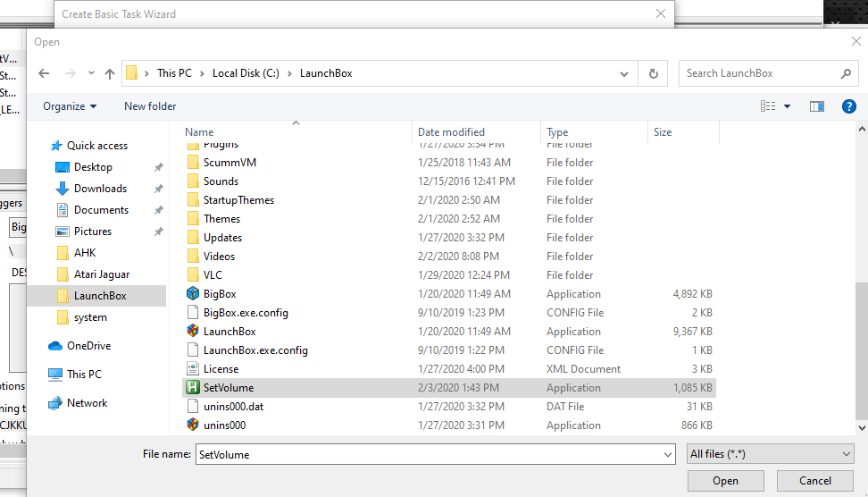
Task: Select BigBox.exe.config file icon
Action: 193,313
